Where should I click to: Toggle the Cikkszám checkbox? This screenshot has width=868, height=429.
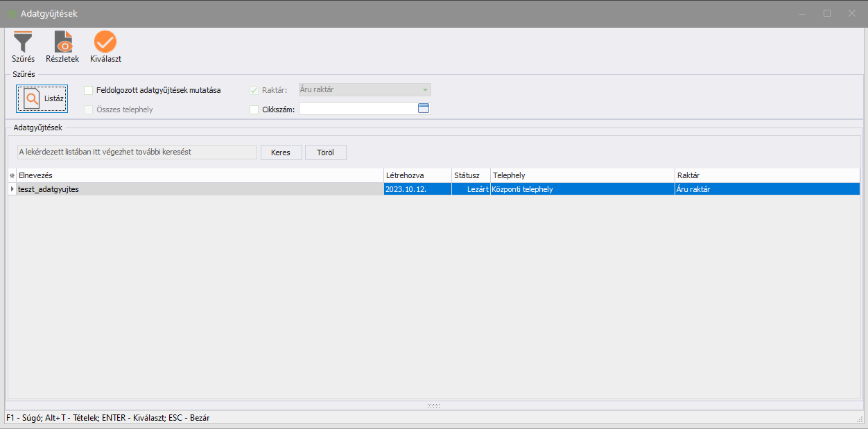[254, 110]
